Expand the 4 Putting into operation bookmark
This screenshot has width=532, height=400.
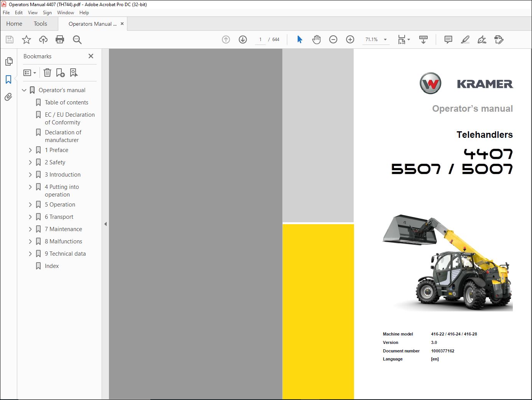(x=30, y=187)
